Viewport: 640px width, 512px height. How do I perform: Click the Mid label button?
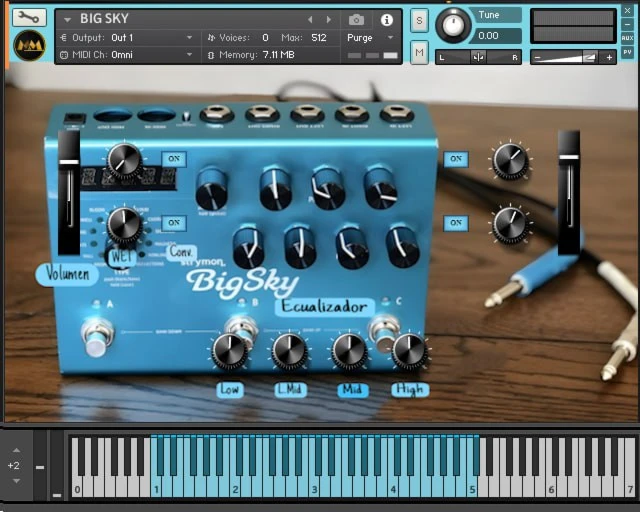click(352, 390)
